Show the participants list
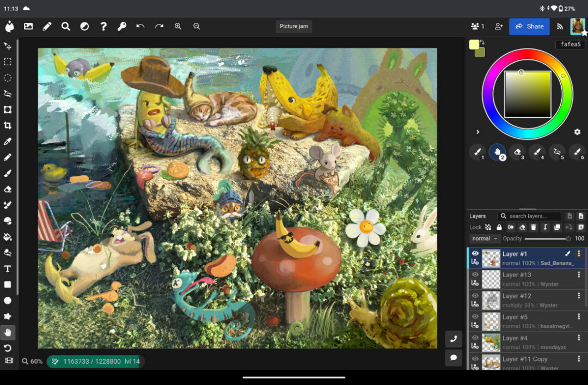This screenshot has height=385, width=588. click(x=477, y=26)
